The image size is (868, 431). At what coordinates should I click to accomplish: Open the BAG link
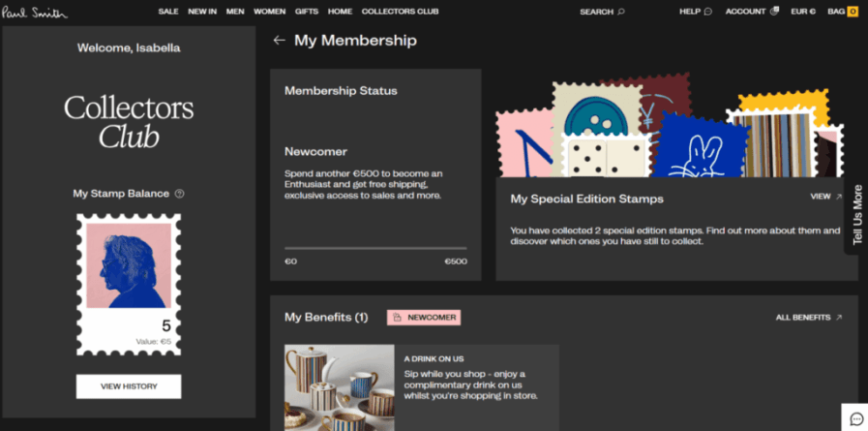[836, 12]
